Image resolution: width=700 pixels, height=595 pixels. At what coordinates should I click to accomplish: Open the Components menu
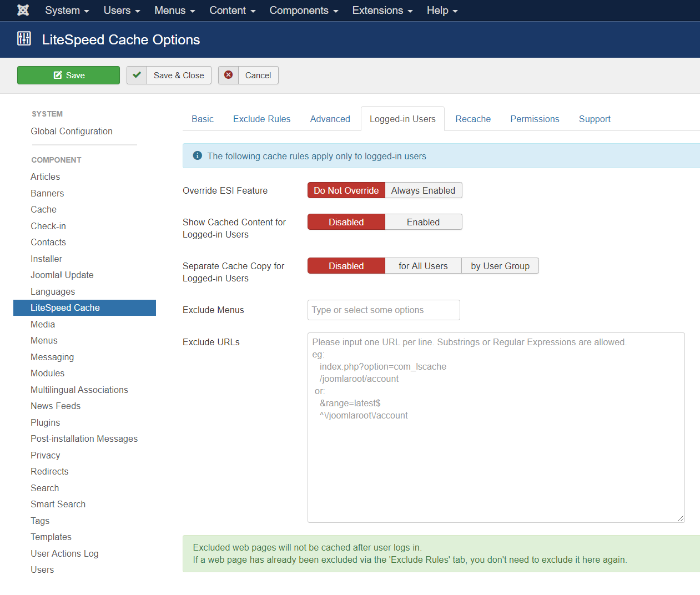pyautogui.click(x=304, y=11)
